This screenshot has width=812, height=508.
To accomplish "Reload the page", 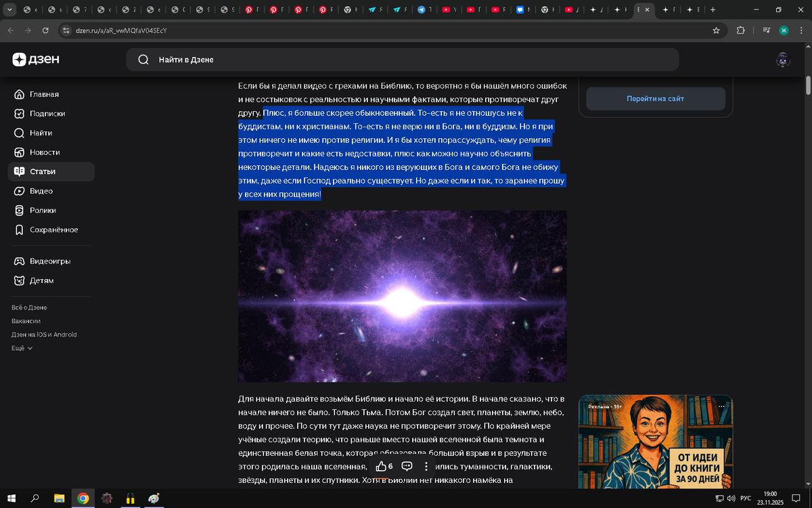I will point(45,30).
